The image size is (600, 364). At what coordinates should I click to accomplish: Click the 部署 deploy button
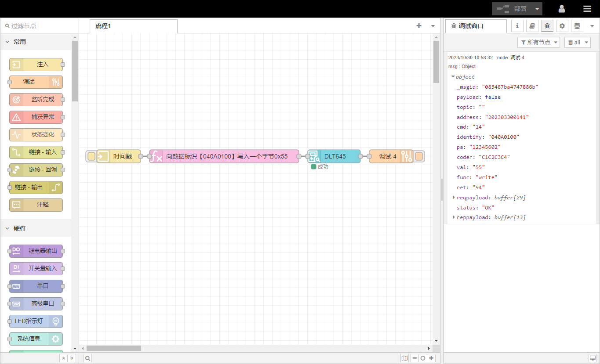[513, 9]
